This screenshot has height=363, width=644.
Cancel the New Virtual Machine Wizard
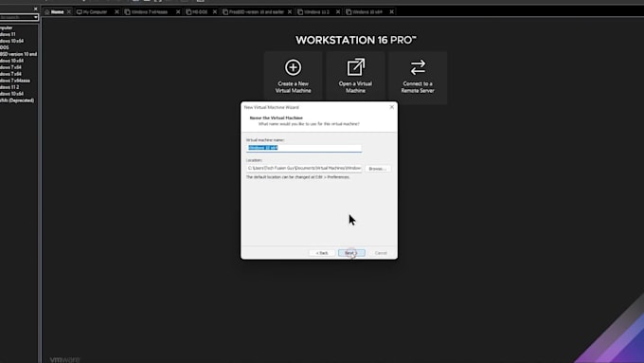pyautogui.click(x=381, y=253)
